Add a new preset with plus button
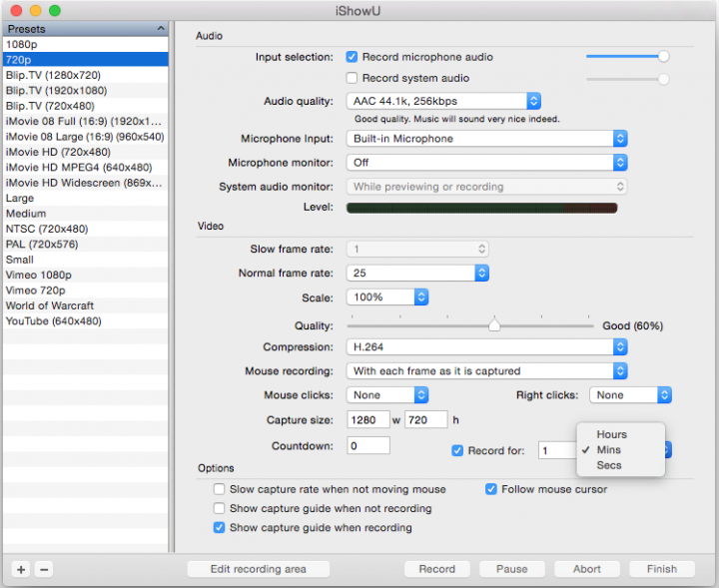Viewport: 719px width, 588px height. [x=21, y=570]
